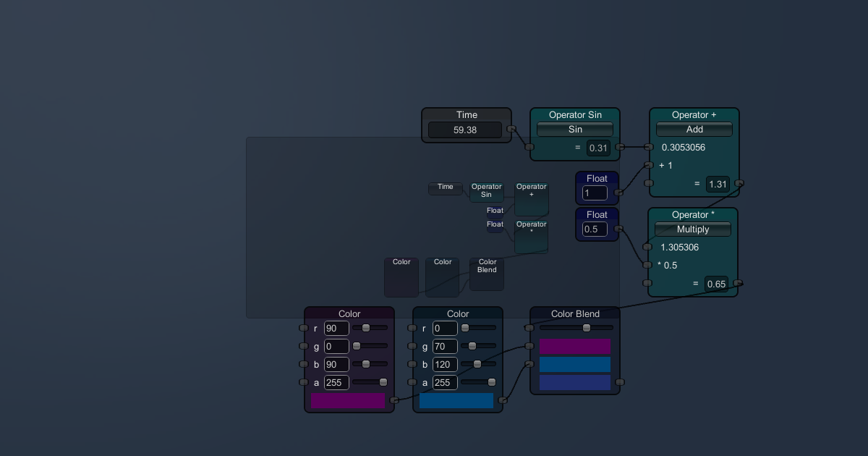Image resolution: width=868 pixels, height=456 pixels.
Task: Select the Color Blend node preview in the minimap
Action: click(486, 275)
